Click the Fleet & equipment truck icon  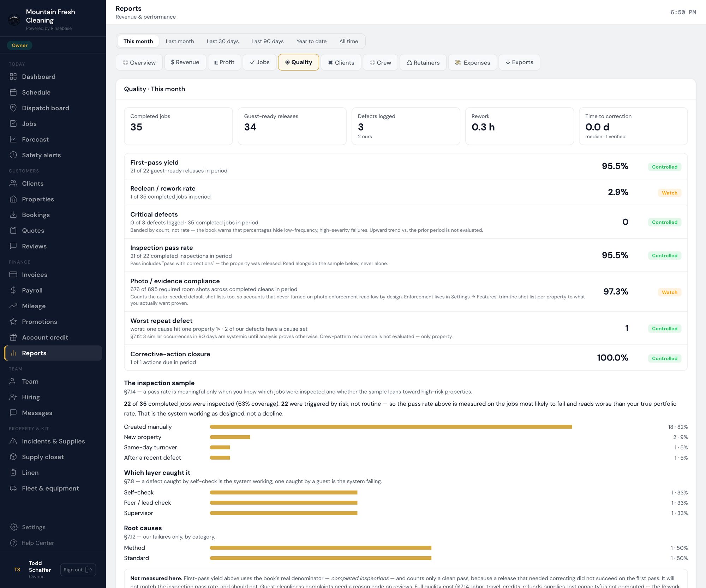(x=13, y=488)
